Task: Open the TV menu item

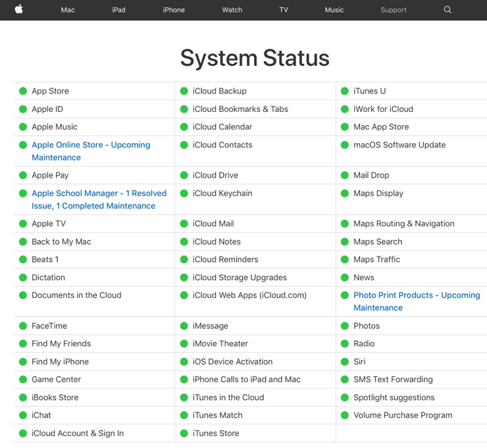Action: 284,10
